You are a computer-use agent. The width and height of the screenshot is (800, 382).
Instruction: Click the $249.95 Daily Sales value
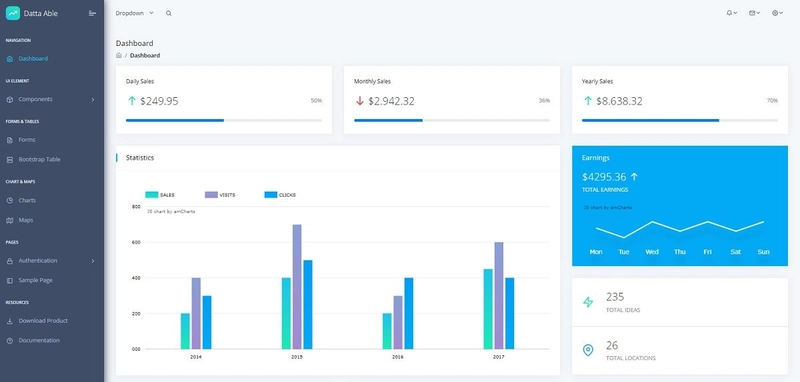(x=159, y=101)
